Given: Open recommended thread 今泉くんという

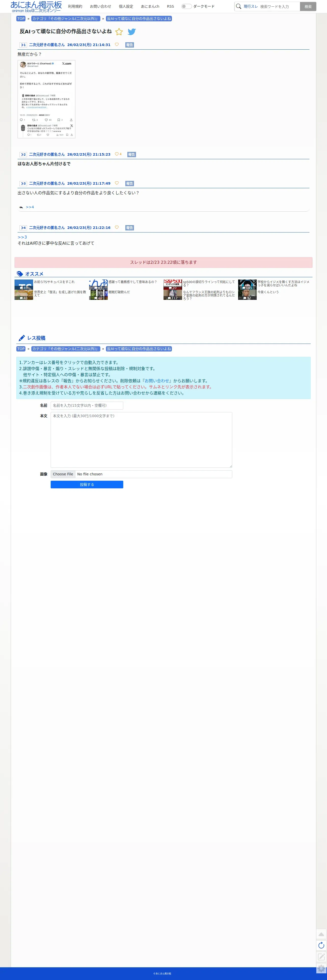Looking at the screenshot, I should click(268, 292).
